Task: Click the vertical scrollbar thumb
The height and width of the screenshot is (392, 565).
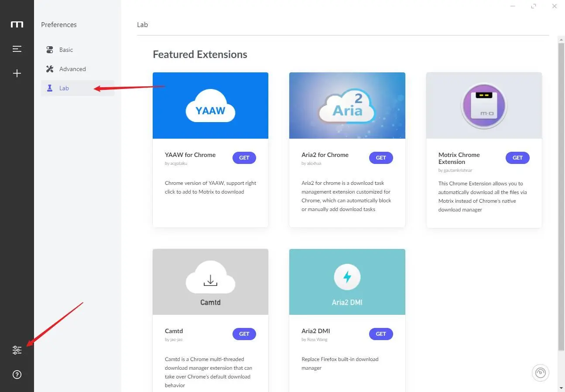Action: 561,196
